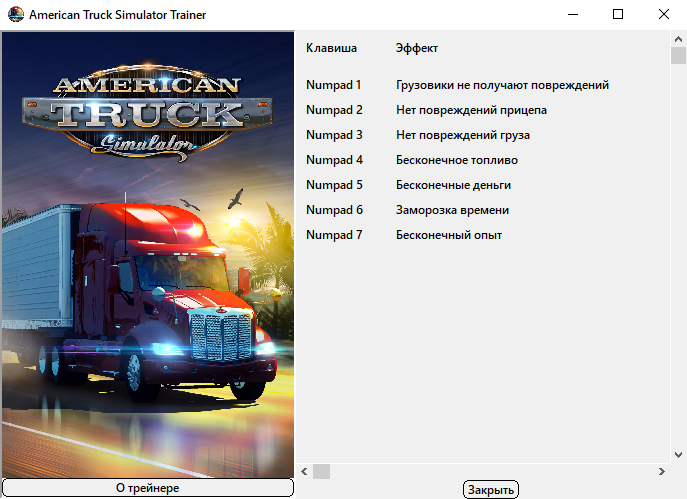
Task: Click the 'American Truck Simulator Trainer' window title
Action: (117, 15)
